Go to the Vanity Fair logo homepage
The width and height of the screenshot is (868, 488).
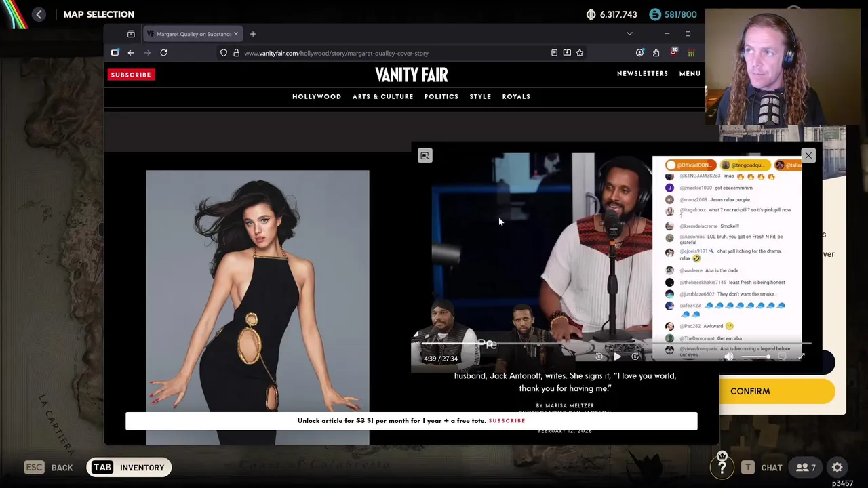(x=412, y=75)
